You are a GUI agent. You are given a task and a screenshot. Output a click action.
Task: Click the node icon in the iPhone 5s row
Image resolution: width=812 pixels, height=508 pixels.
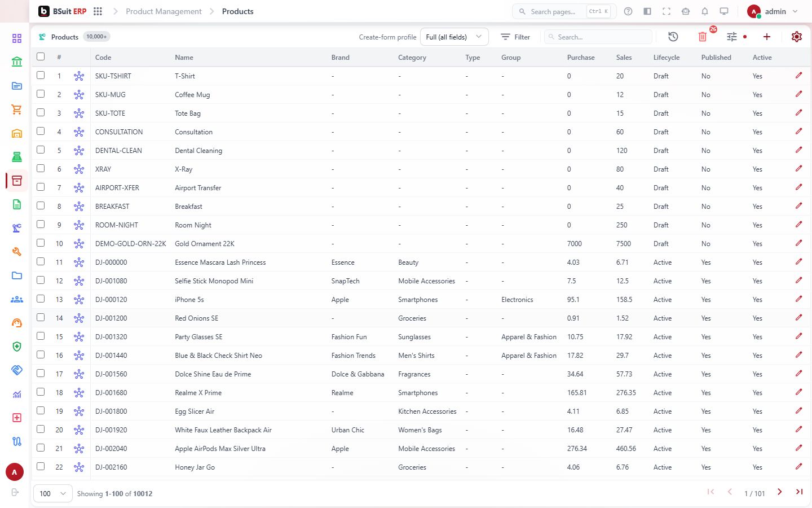tap(79, 299)
